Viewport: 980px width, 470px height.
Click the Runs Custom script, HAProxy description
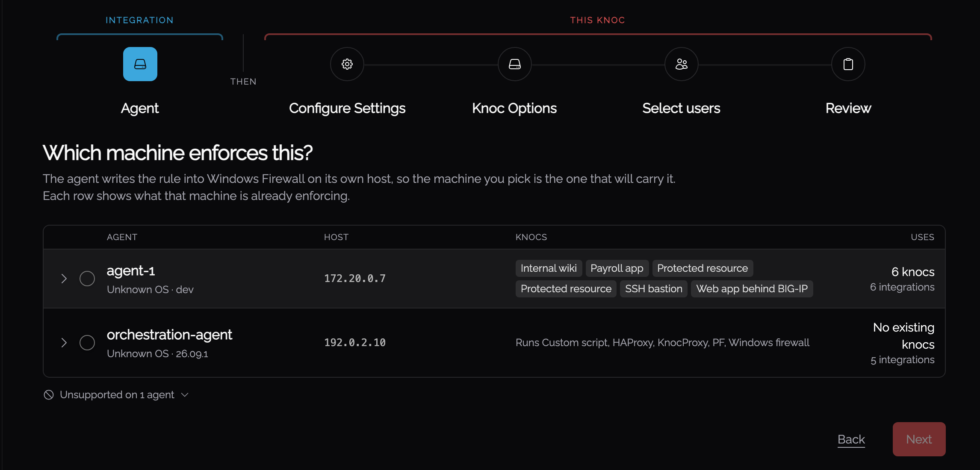[662, 343]
